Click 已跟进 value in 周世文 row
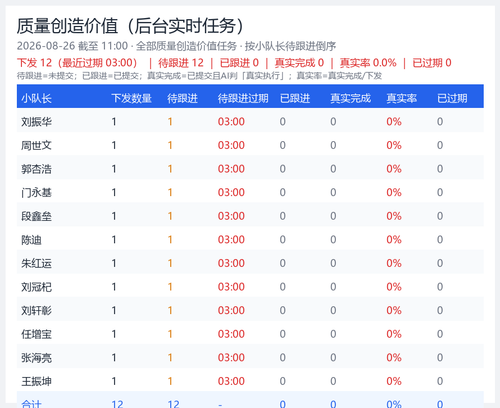Image resolution: width=500 pixels, height=408 pixels. pyautogui.click(x=283, y=145)
